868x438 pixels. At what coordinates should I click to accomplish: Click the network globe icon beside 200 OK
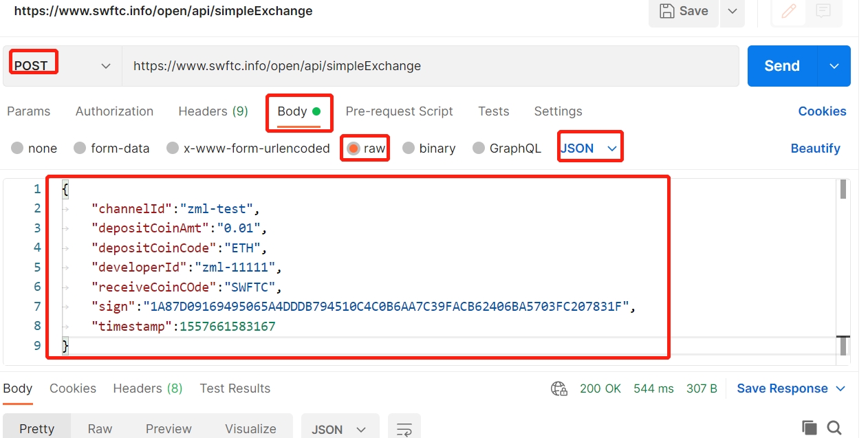coord(559,388)
